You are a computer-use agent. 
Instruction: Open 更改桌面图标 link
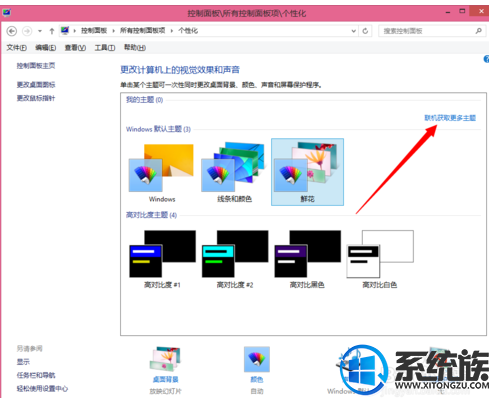click(x=36, y=85)
